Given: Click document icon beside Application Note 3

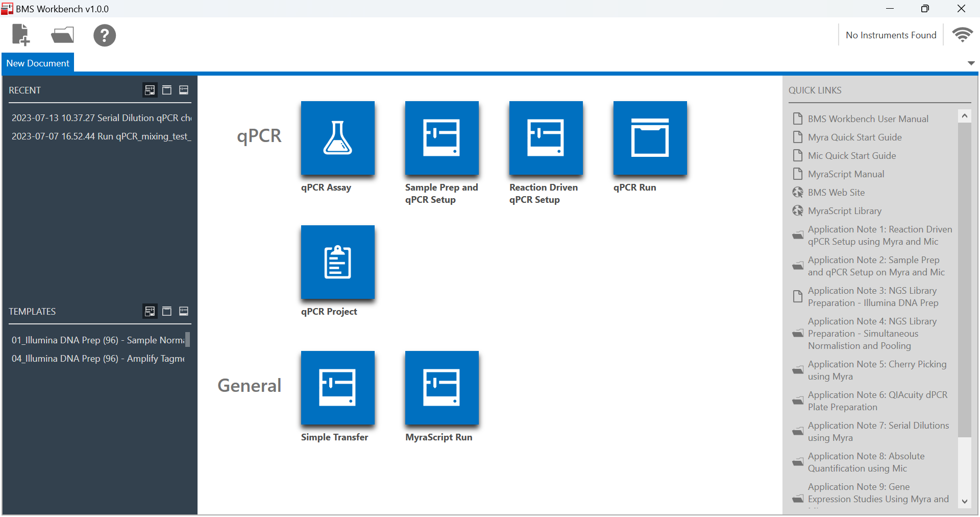Looking at the screenshot, I should pyautogui.click(x=798, y=296).
